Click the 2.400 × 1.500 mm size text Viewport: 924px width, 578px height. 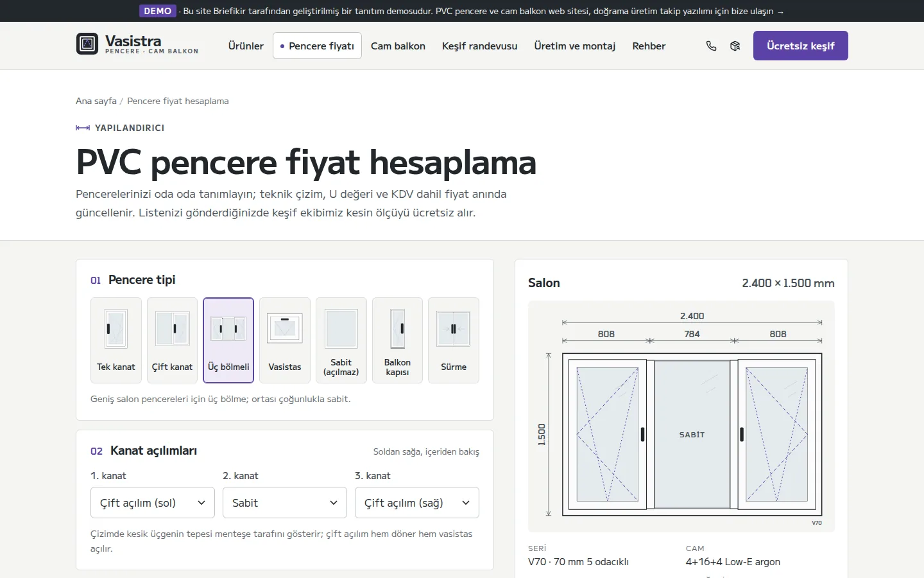[788, 283]
